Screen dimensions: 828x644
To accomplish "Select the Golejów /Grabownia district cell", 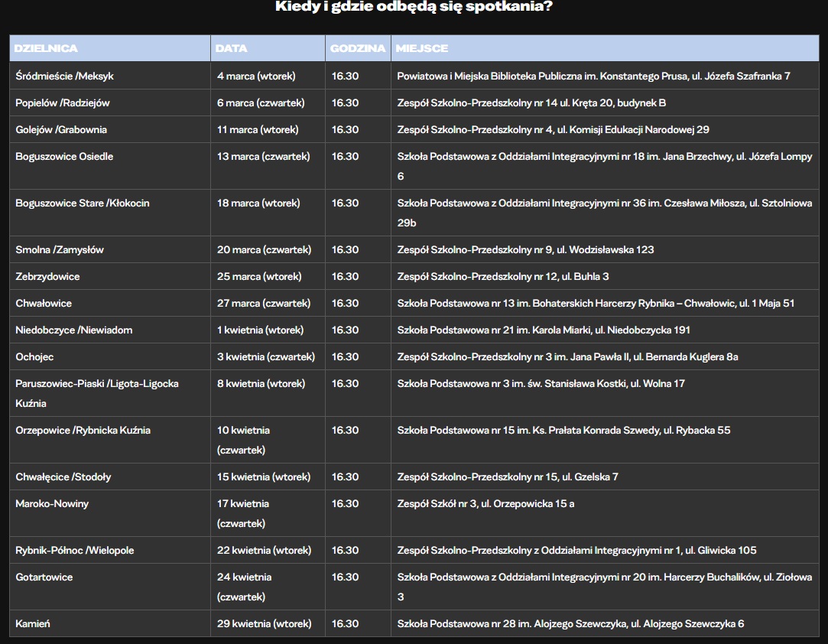I will (x=61, y=130).
